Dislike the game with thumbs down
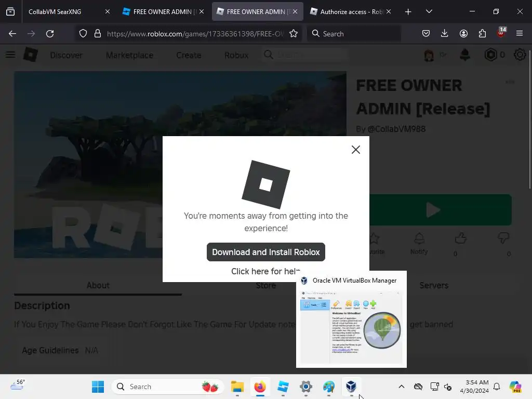532x399 pixels. tap(503, 238)
